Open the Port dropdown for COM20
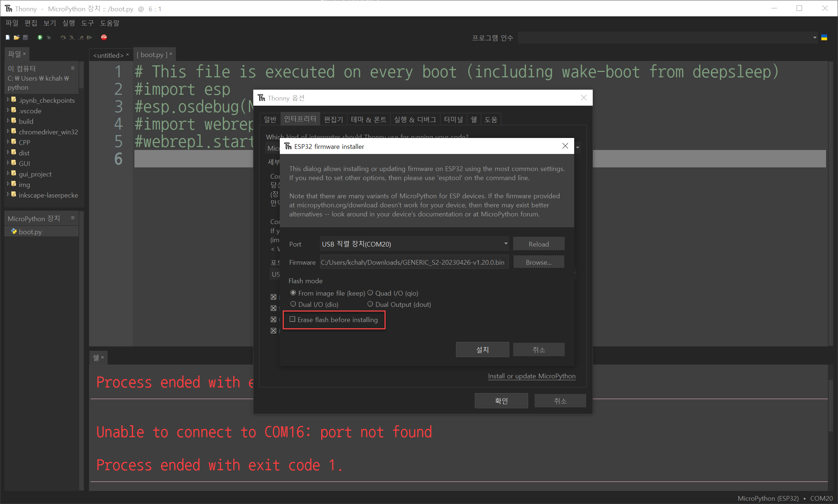This screenshot has height=504, width=838. (x=505, y=244)
